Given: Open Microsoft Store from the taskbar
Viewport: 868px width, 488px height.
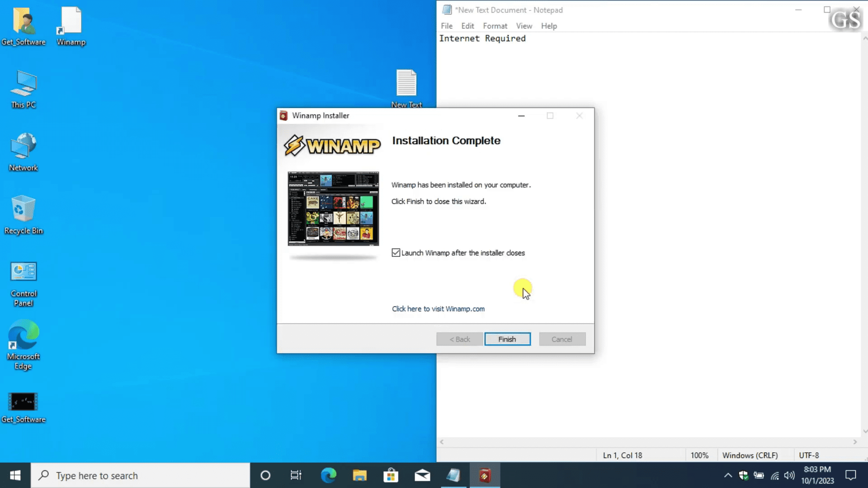Looking at the screenshot, I should coord(391,475).
